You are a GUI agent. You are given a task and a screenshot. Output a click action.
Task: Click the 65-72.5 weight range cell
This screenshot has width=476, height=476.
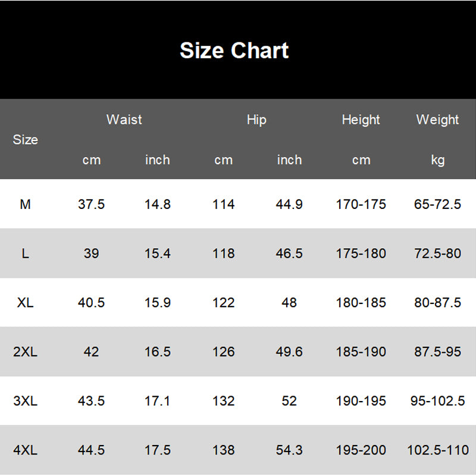point(437,204)
